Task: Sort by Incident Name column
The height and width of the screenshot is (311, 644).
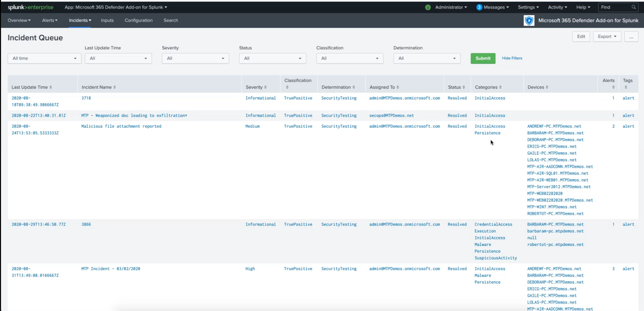Action: pyautogui.click(x=99, y=87)
